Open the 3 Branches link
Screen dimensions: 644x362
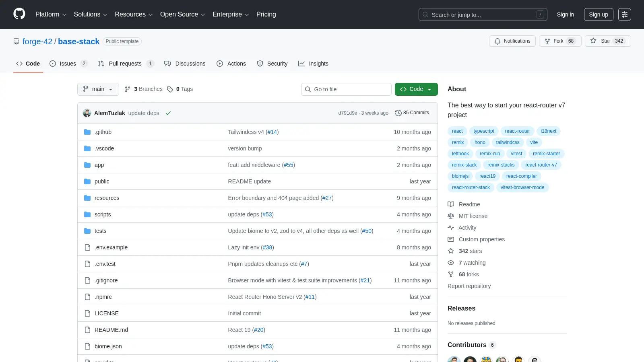click(144, 89)
